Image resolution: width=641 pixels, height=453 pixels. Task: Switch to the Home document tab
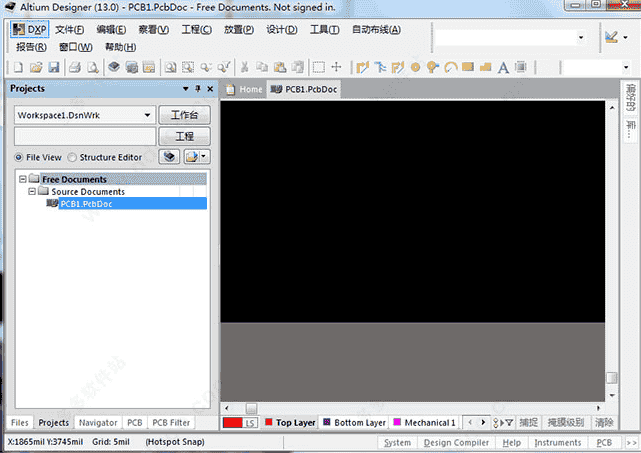(x=244, y=89)
